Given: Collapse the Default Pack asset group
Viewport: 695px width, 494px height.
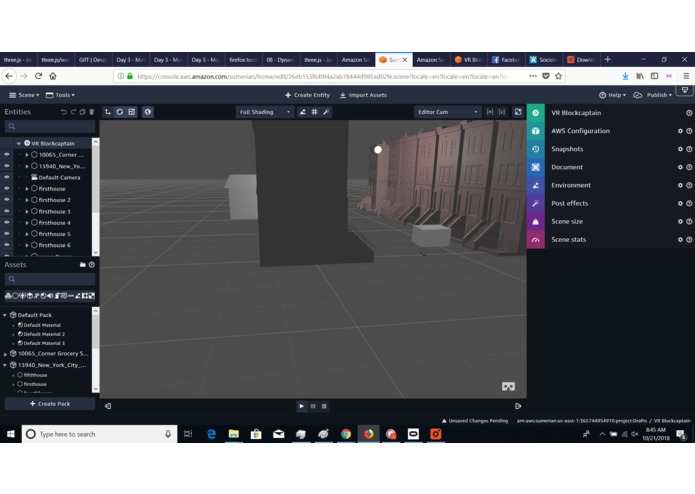Looking at the screenshot, I should pos(5,315).
